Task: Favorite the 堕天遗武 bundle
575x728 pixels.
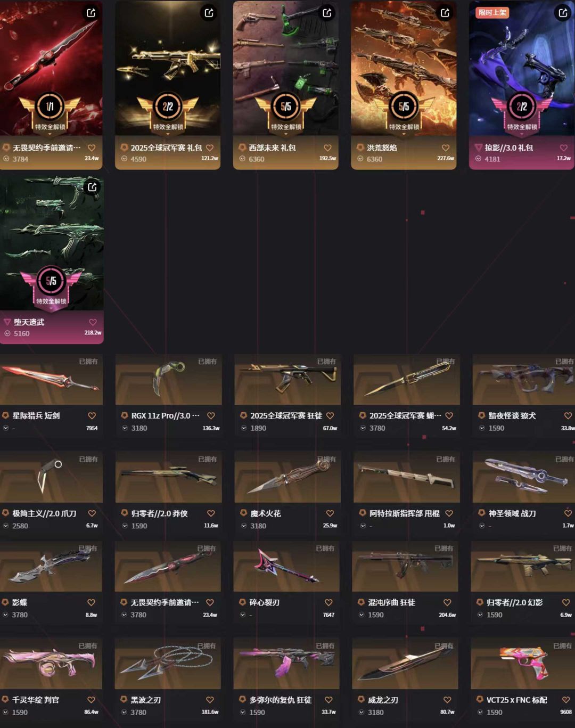Action: [93, 322]
